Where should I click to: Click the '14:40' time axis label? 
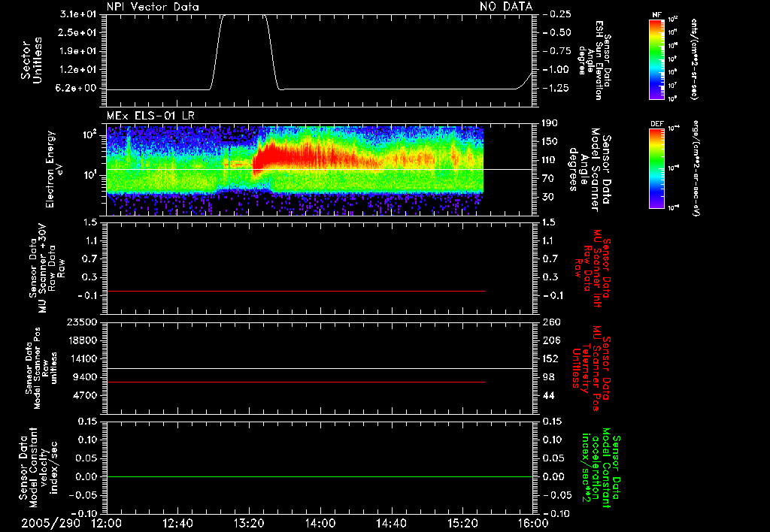(x=391, y=523)
